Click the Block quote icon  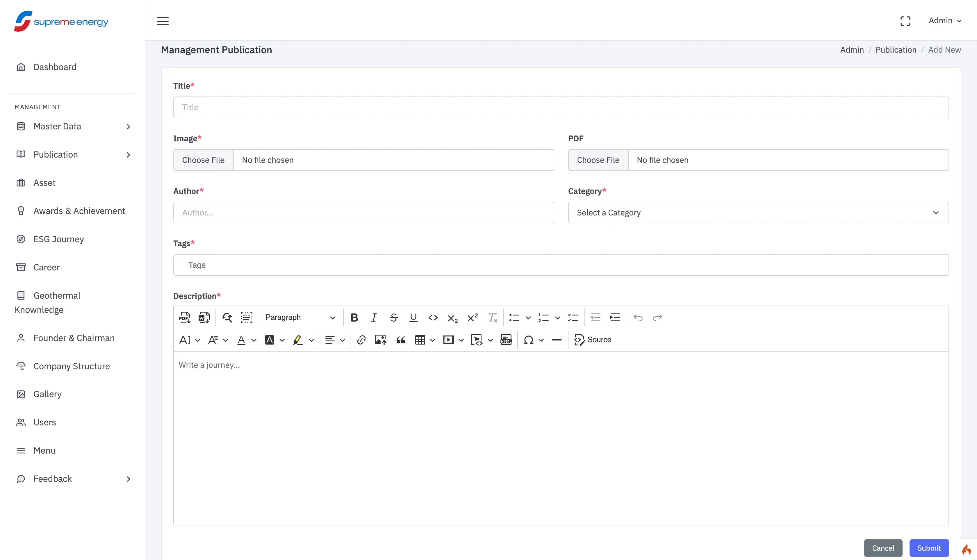pyautogui.click(x=400, y=340)
